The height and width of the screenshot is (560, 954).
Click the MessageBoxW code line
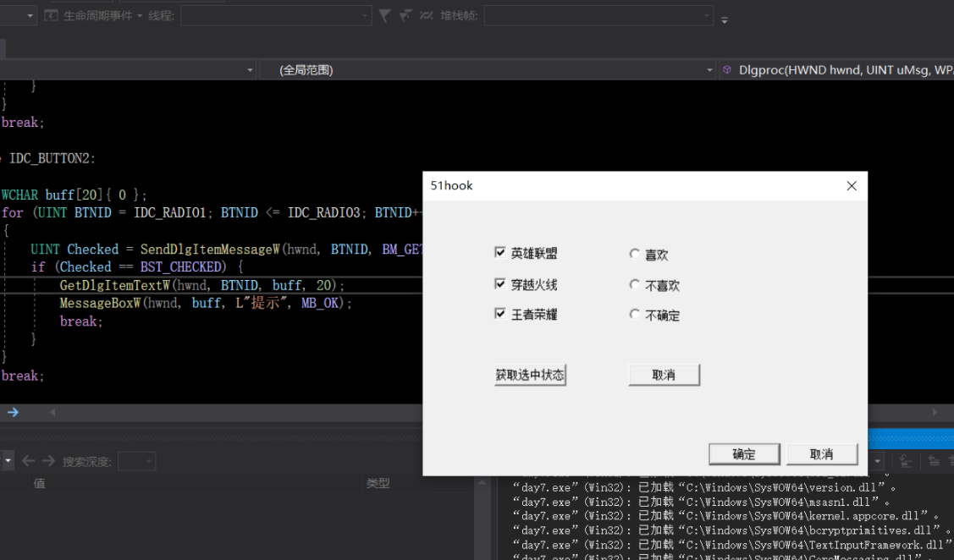[x=206, y=303]
